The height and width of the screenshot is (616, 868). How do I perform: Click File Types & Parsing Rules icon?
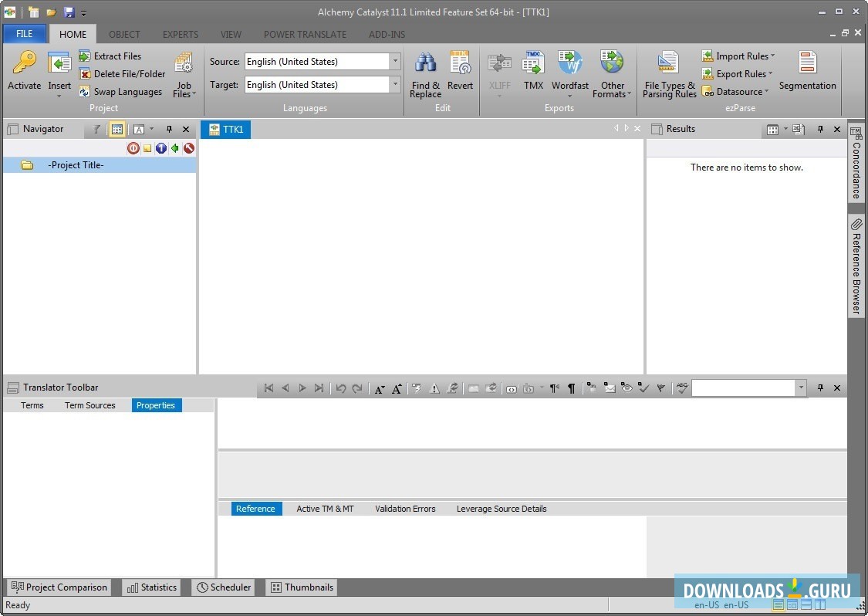point(668,63)
